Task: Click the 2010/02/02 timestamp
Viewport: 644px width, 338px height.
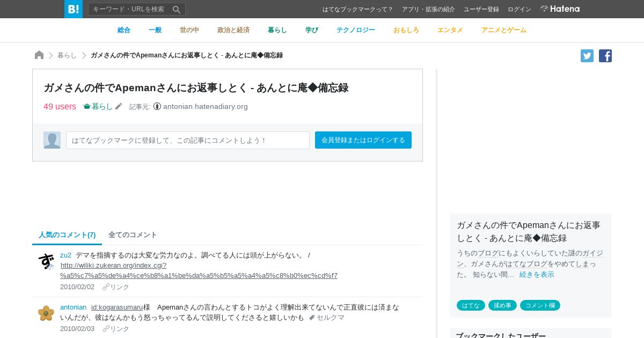Action: (77, 287)
